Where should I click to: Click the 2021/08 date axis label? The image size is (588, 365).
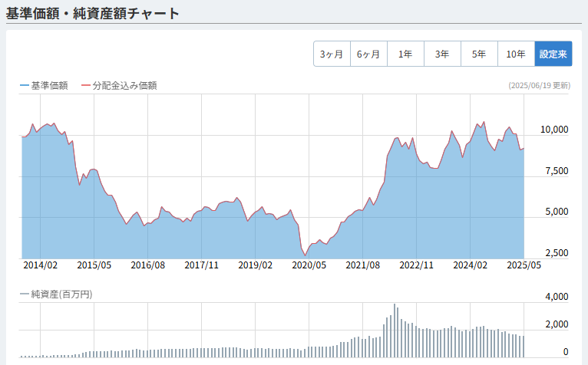pyautogui.click(x=362, y=265)
